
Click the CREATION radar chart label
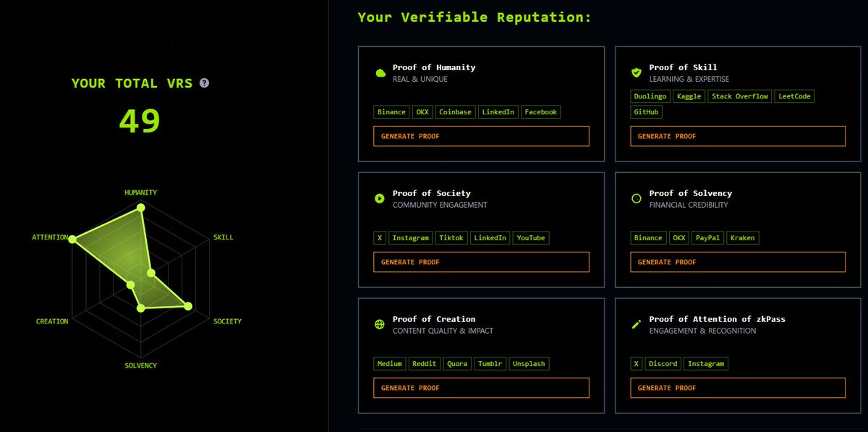[52, 321]
